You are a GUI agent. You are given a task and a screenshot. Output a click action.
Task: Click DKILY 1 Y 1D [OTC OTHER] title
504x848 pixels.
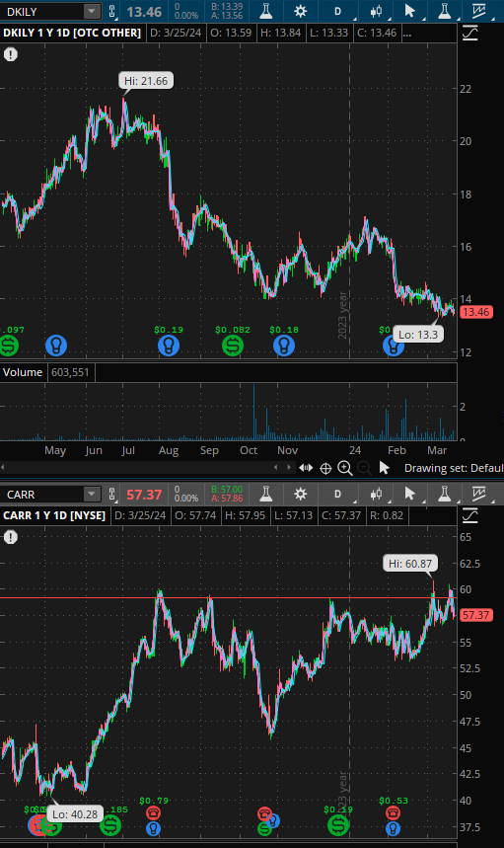72,33
